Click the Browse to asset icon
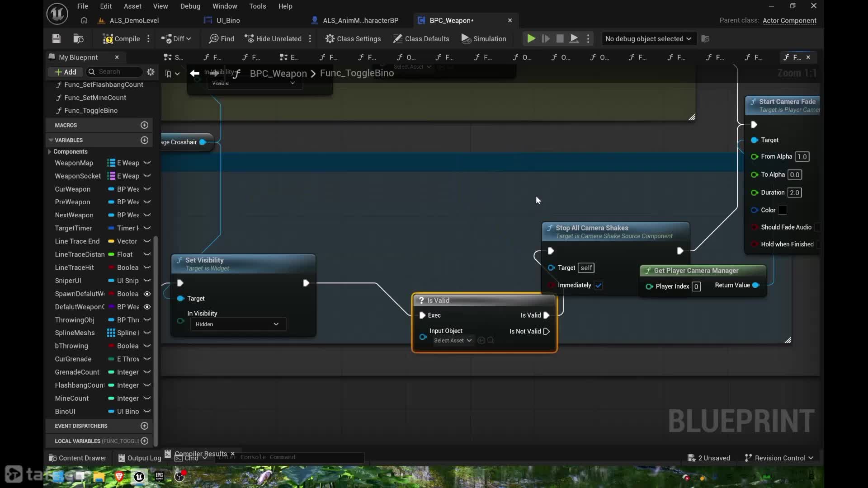 click(x=79, y=39)
